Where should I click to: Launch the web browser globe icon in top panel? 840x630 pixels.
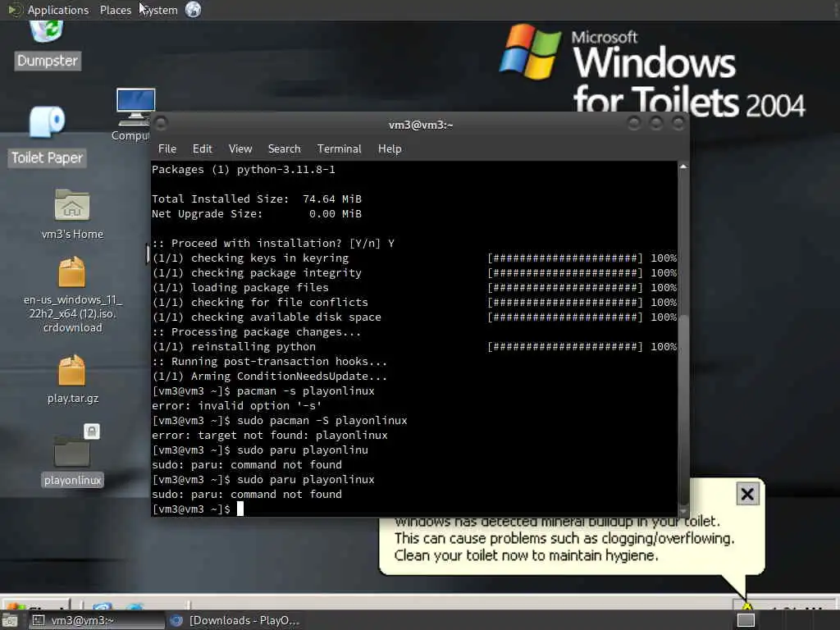pyautogui.click(x=194, y=10)
